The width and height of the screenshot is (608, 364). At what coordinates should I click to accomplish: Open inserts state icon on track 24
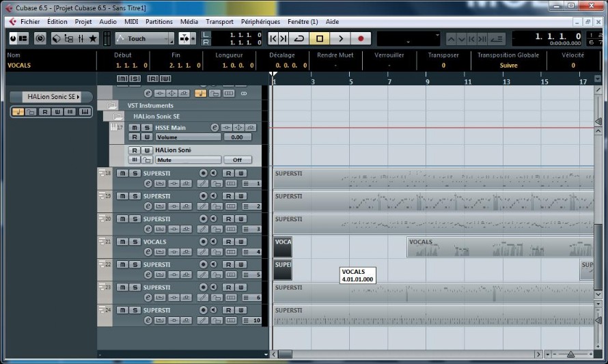174,320
